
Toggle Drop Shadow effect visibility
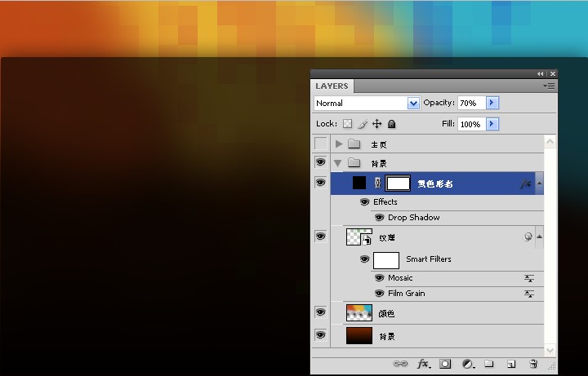[380, 218]
